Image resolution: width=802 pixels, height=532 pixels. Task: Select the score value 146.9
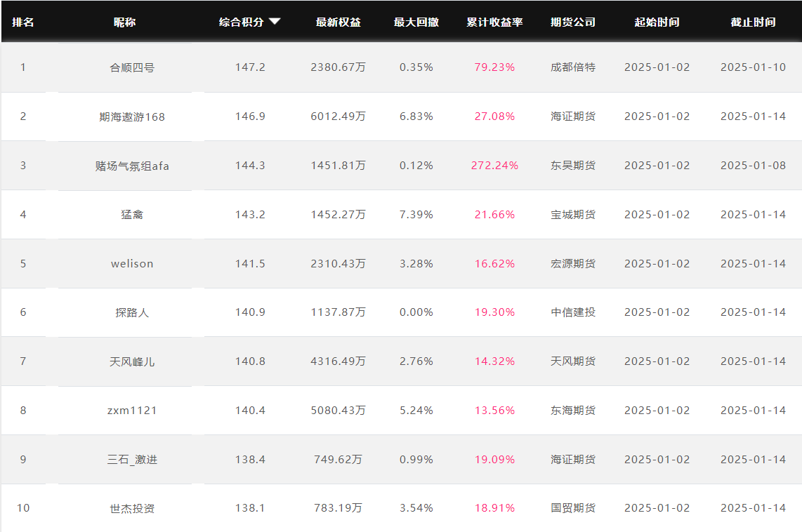[x=250, y=117]
